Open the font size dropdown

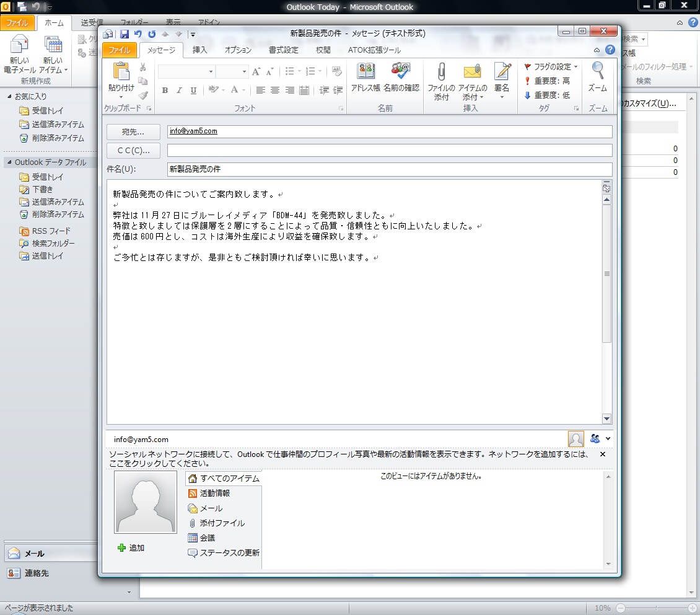coord(244,71)
